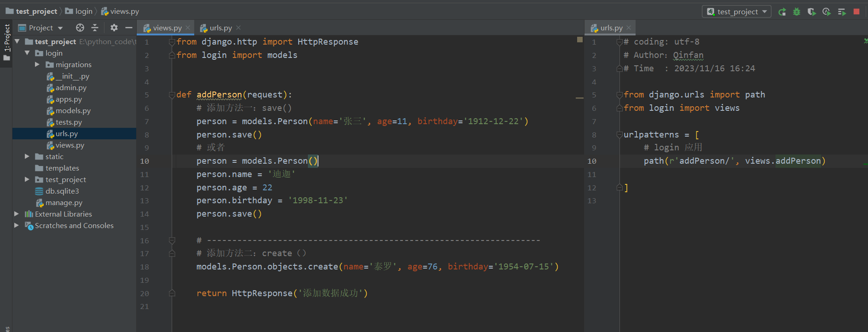The height and width of the screenshot is (332, 868).
Task: Fold header comment block in urls.py
Action: coord(619,42)
